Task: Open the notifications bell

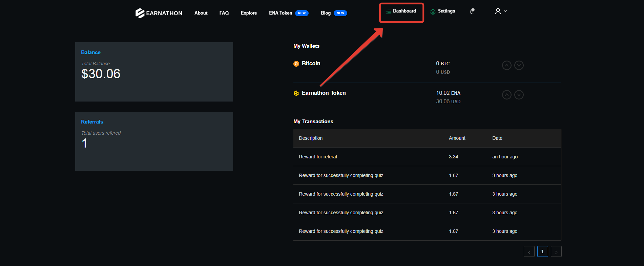Action: tap(472, 11)
